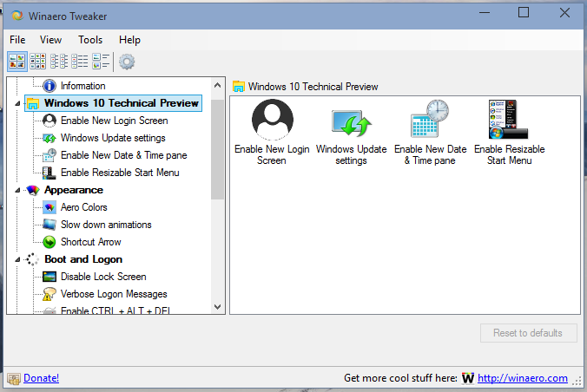The image size is (587, 392).
Task: Close the Winaero Tweaker window
Action: (x=564, y=13)
